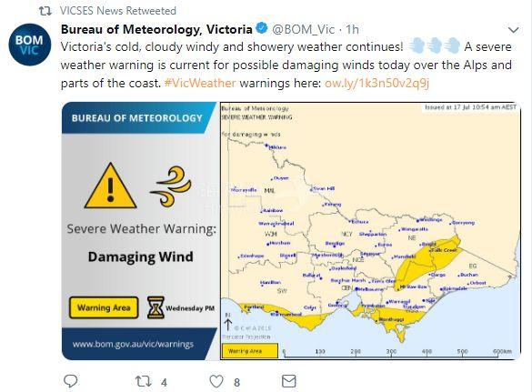532x392 pixels.
Task: Open direct message envelope icon
Action: pyautogui.click(x=288, y=381)
